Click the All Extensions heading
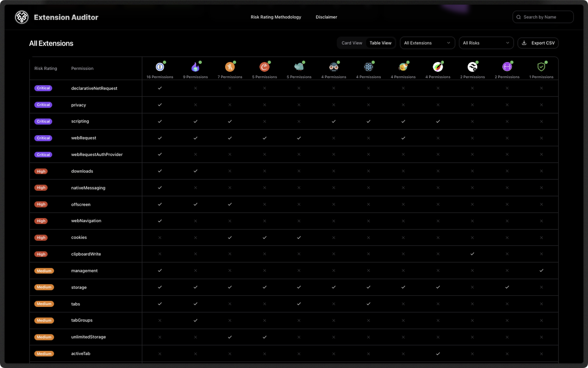Screen dimensions: 588x368 pos(51,43)
